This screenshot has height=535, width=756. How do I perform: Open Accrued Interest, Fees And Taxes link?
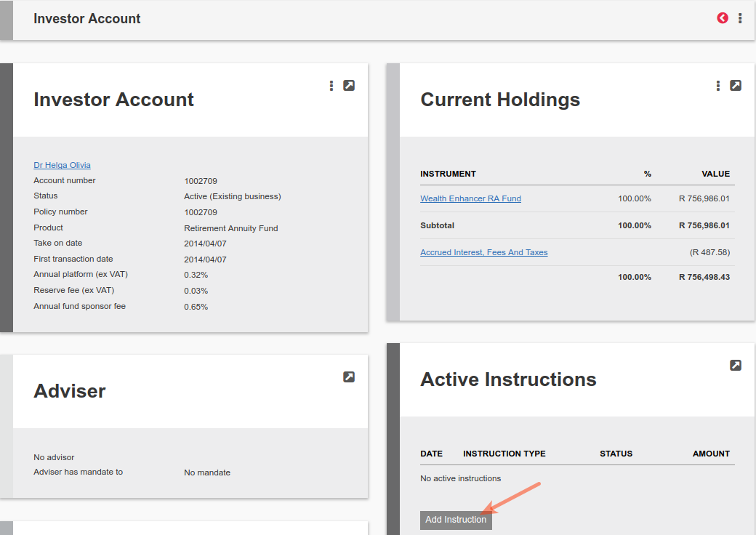pyautogui.click(x=484, y=252)
